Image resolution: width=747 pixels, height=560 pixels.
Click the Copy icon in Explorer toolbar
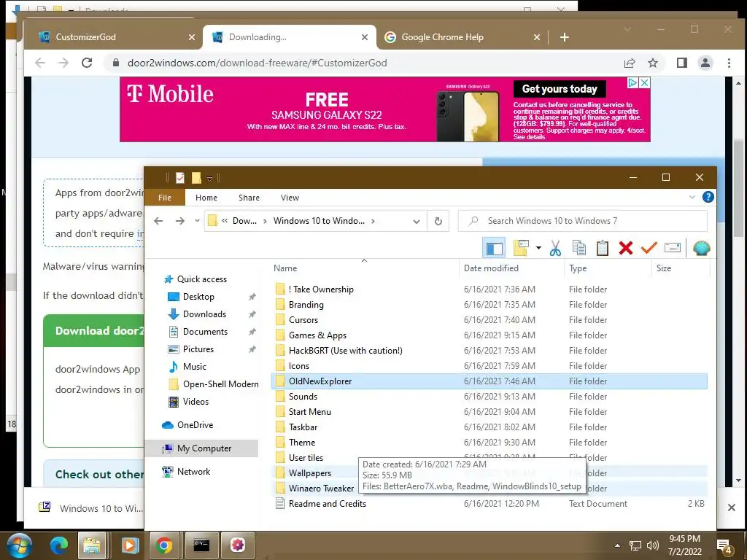point(578,248)
